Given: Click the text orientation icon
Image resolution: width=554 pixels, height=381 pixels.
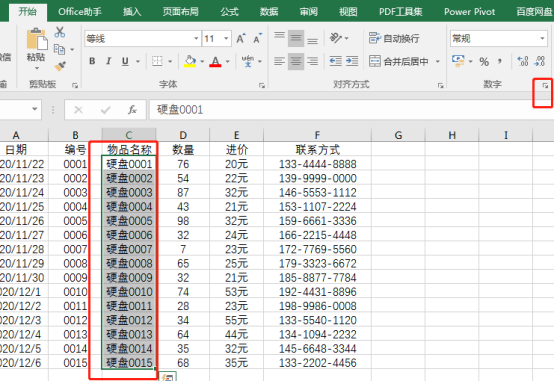Looking at the screenshot, I should click(336, 38).
